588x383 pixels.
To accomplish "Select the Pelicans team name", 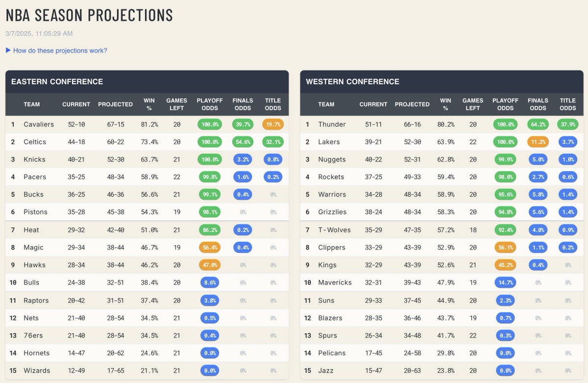I will click(332, 353).
